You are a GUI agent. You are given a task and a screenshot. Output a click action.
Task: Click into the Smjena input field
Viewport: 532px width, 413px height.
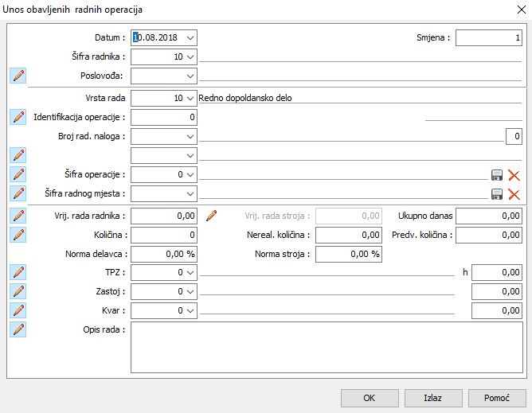click(488, 37)
